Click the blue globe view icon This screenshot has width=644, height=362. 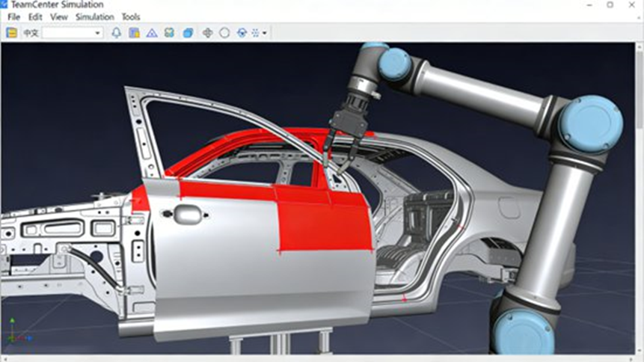click(242, 33)
